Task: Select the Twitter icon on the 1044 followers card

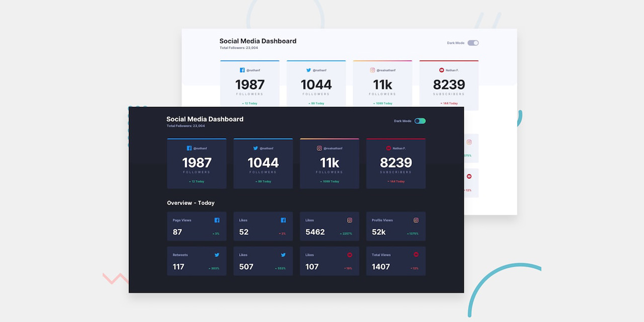Action: (256, 148)
